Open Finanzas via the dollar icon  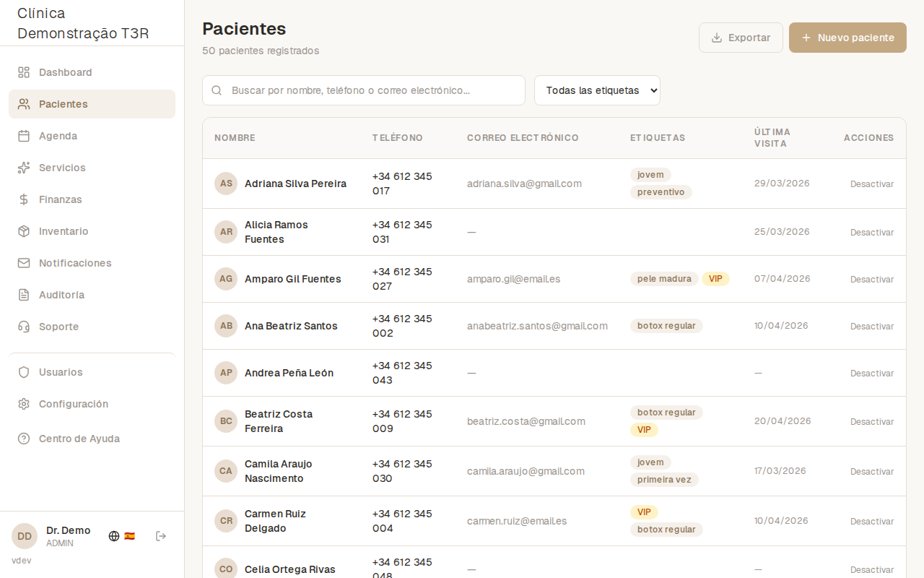coord(23,199)
